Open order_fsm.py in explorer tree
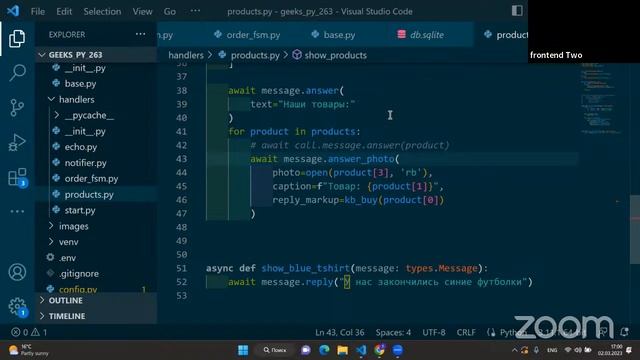Viewport: 640px width, 360px height. 91,179
